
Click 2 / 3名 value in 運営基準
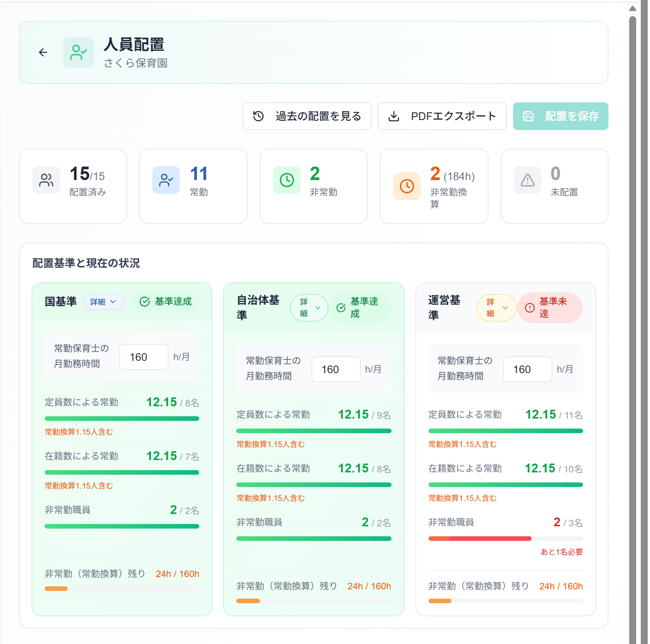(568, 522)
